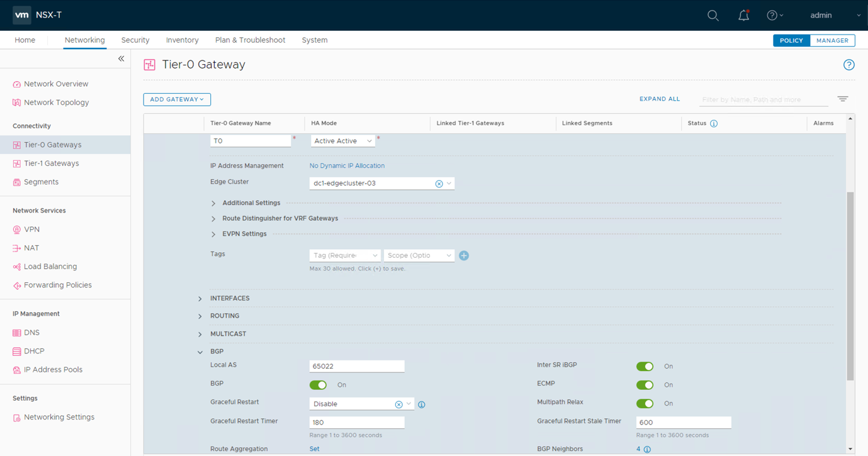This screenshot has width=868, height=456.
Task: Click the info icon next to Status column
Action: 714,123
